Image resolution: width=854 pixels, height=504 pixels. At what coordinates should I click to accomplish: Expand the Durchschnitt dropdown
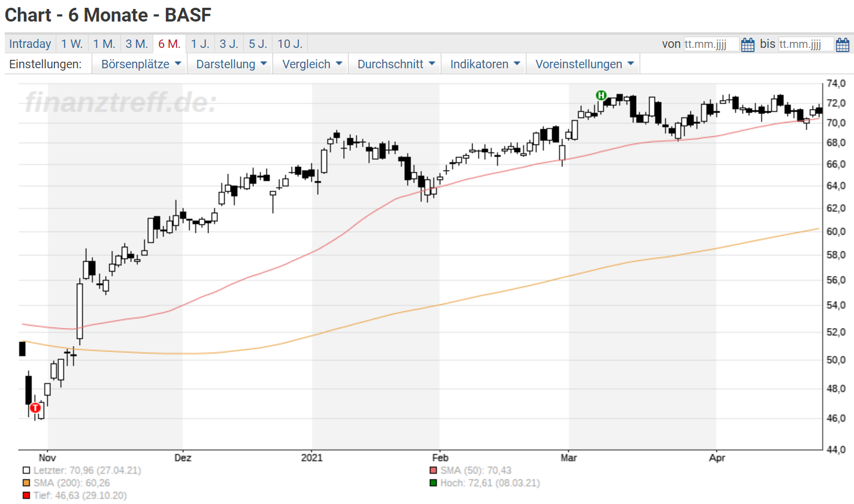point(395,64)
